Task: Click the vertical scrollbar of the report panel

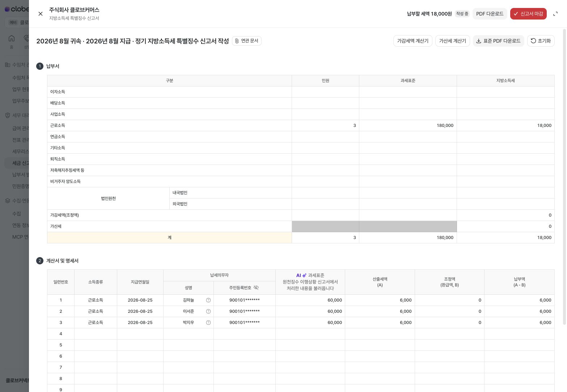Action: tap(564, 176)
